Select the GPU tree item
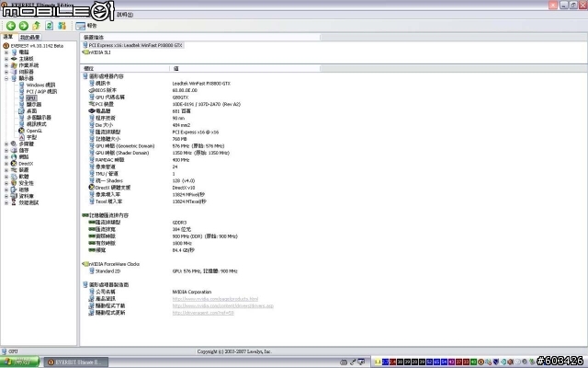Screen dimensions: 588x368 (31, 98)
